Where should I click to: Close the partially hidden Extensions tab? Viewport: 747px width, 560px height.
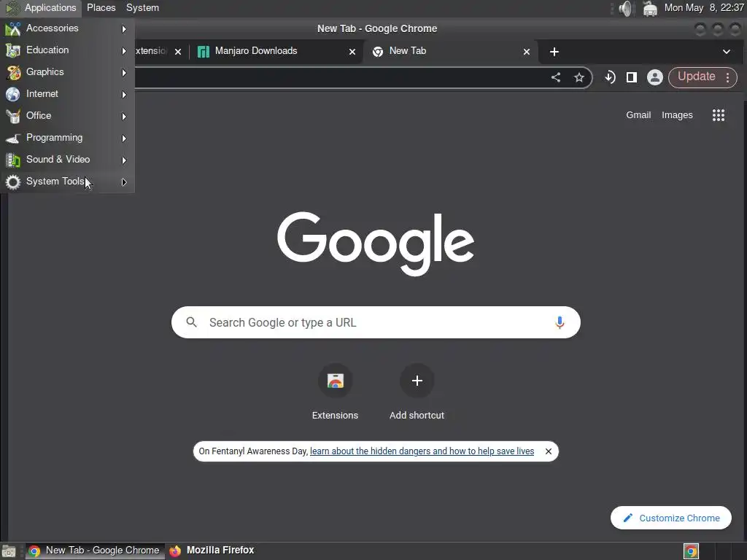178,52
